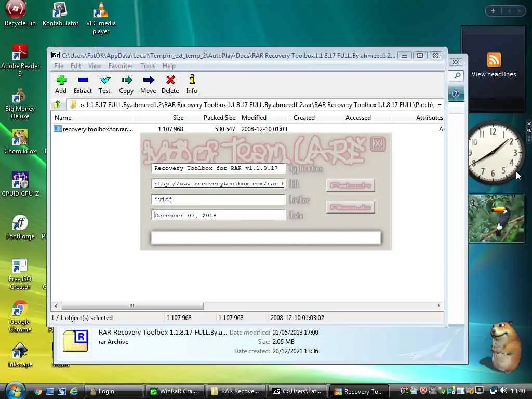
Task: Click the Move toolbar icon
Action: click(148, 84)
